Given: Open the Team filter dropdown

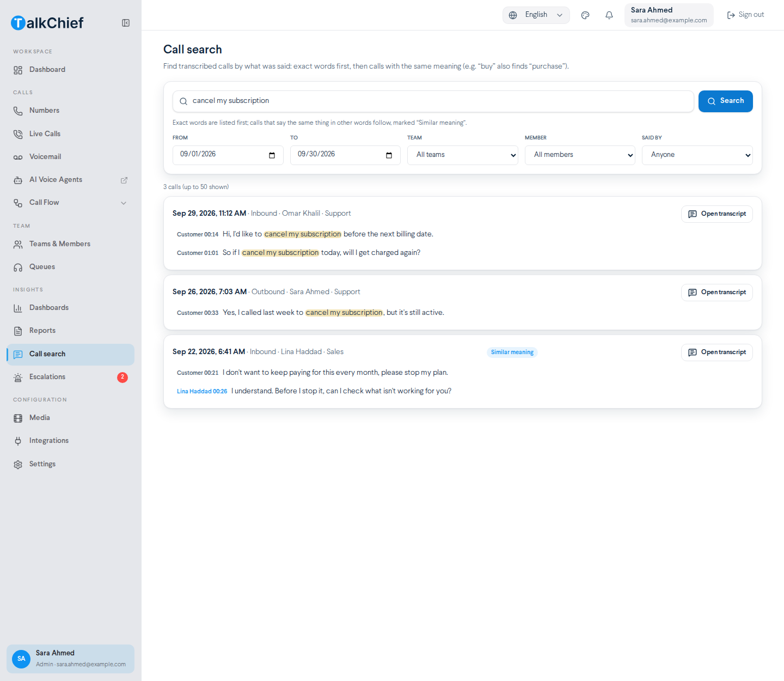Looking at the screenshot, I should [463, 155].
